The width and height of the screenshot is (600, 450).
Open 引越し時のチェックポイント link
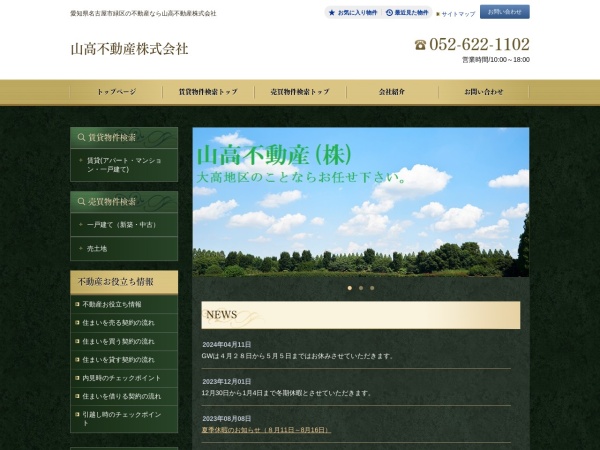pyautogui.click(x=124, y=419)
